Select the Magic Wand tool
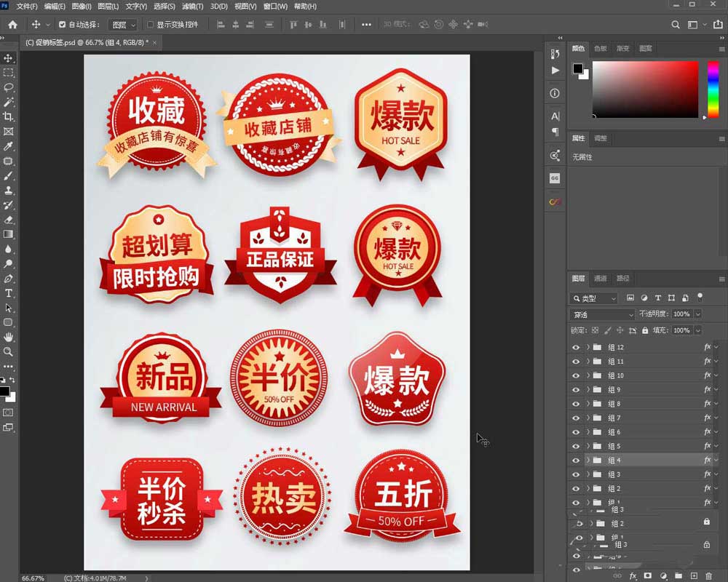Viewport: 728px width, 582px height. click(x=9, y=102)
